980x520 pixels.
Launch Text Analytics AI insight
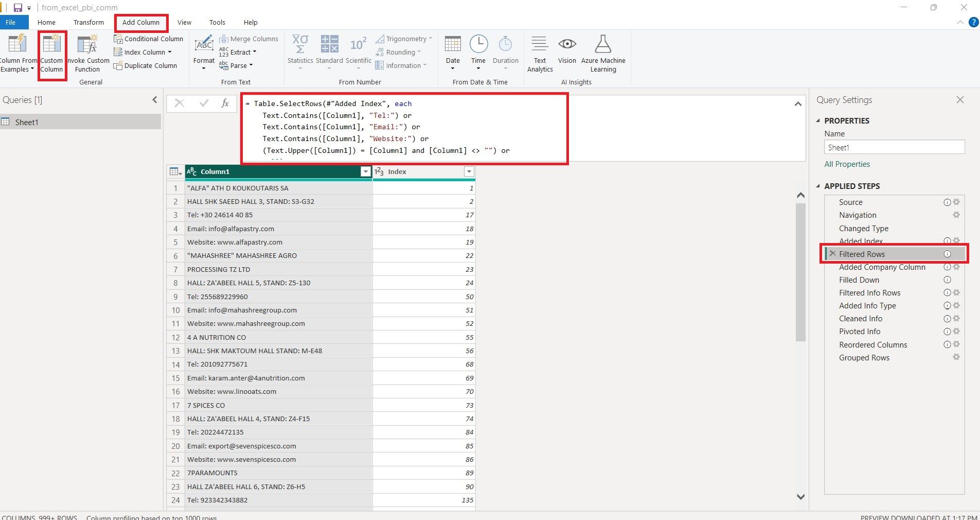click(x=540, y=55)
